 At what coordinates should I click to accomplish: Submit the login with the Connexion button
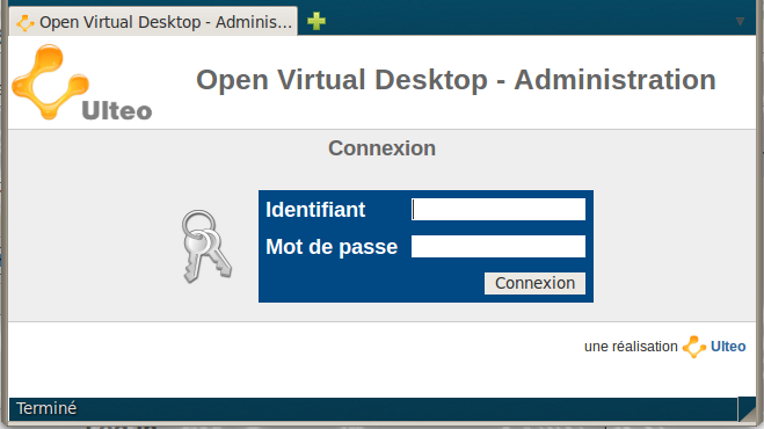[x=535, y=283]
